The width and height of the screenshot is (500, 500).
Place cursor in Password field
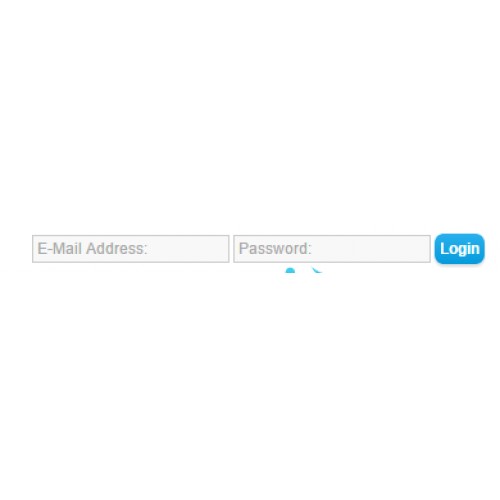[x=332, y=249]
